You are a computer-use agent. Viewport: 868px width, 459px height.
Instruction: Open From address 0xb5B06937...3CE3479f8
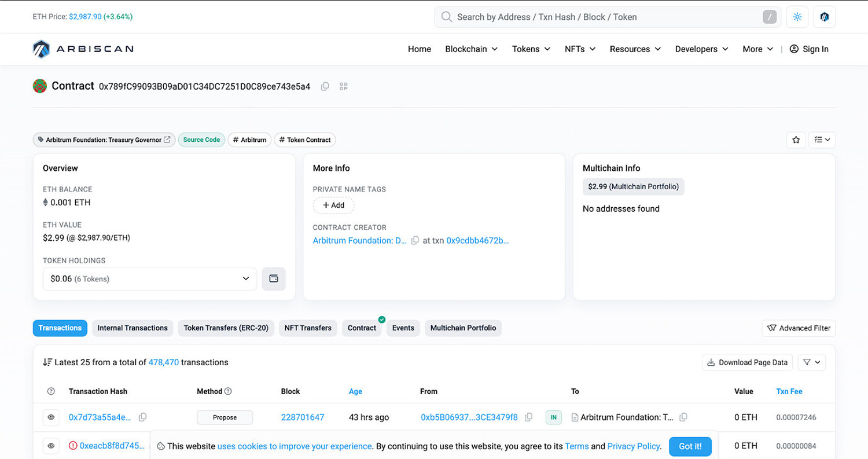click(469, 417)
